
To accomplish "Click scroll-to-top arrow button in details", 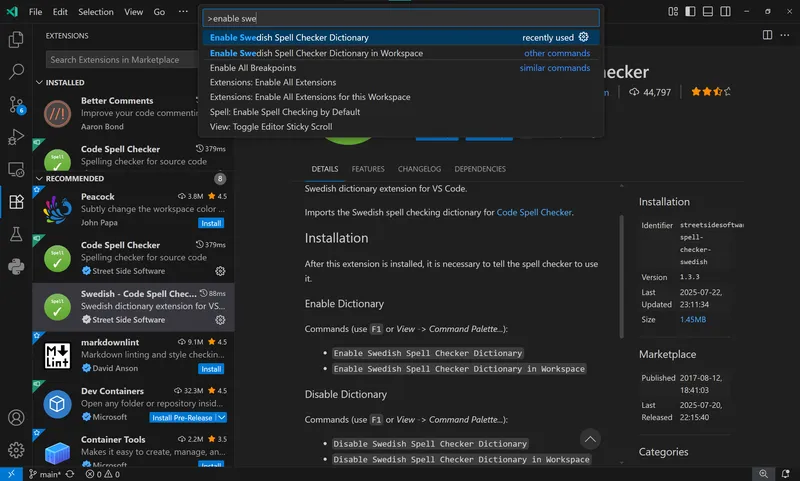I will (x=590, y=439).
